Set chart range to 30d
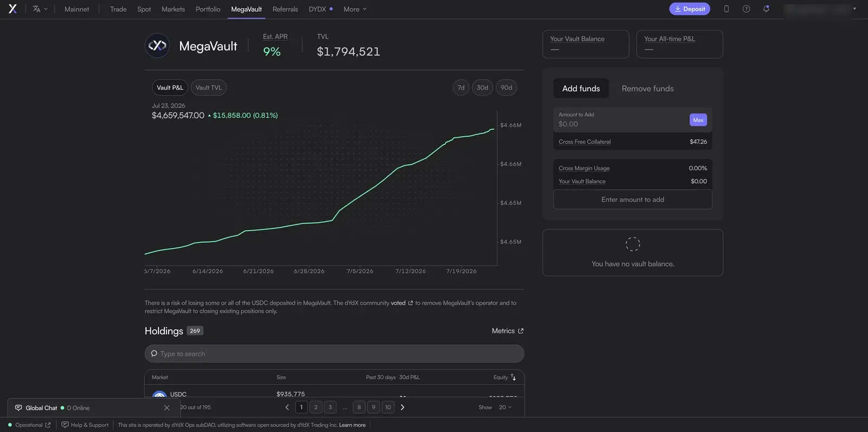 [482, 87]
